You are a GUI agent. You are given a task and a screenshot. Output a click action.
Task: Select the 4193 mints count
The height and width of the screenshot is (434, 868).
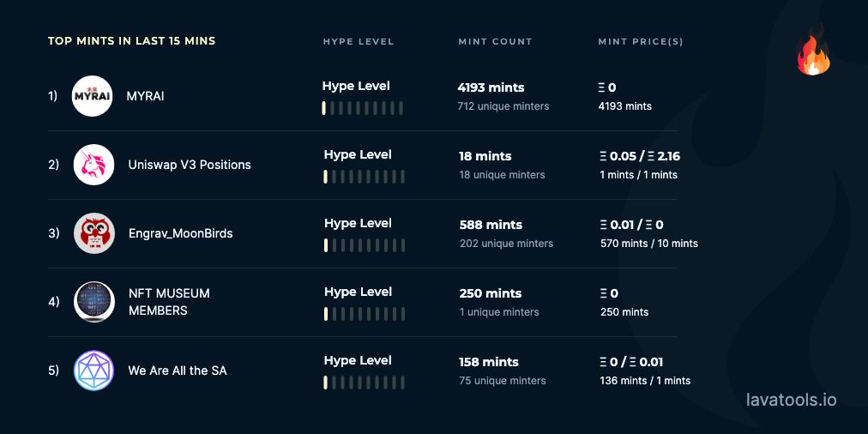click(491, 87)
